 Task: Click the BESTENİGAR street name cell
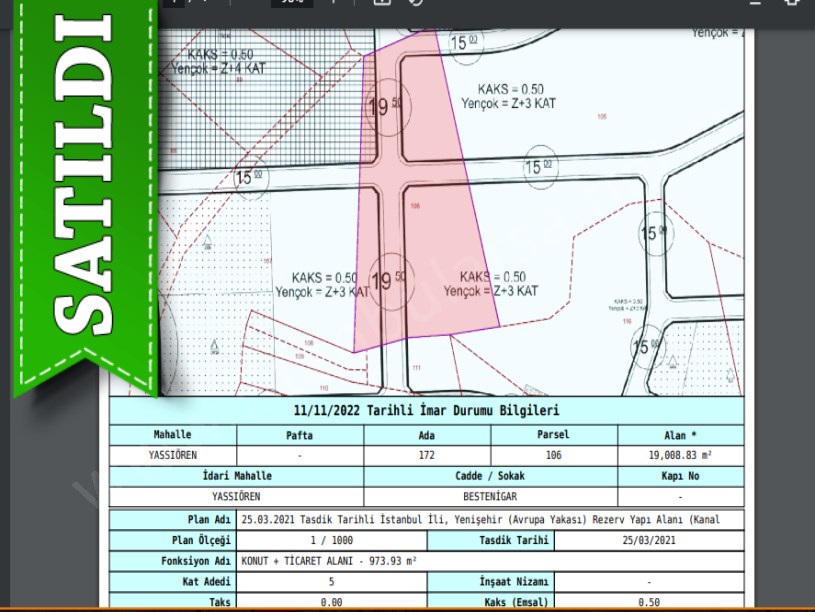[489, 496]
